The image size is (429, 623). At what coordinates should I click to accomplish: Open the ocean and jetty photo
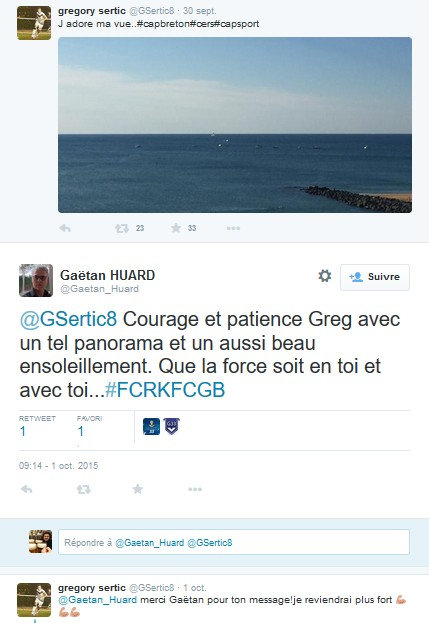[x=235, y=125]
